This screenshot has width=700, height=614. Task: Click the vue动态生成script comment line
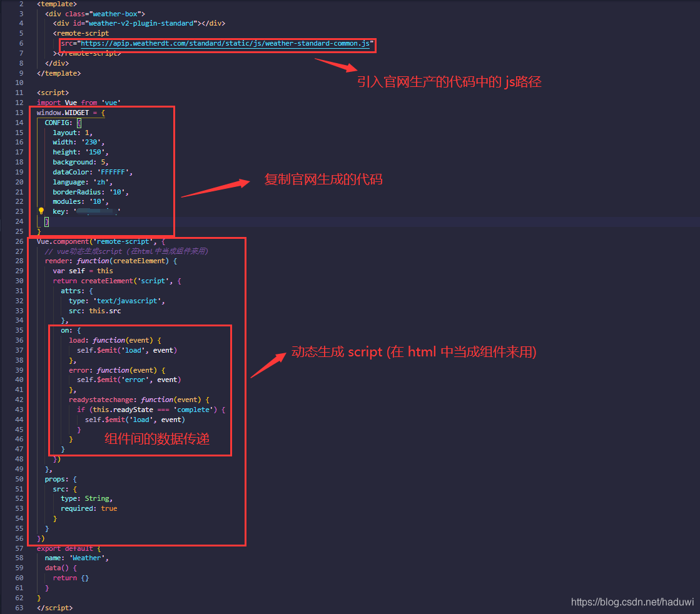click(x=126, y=251)
